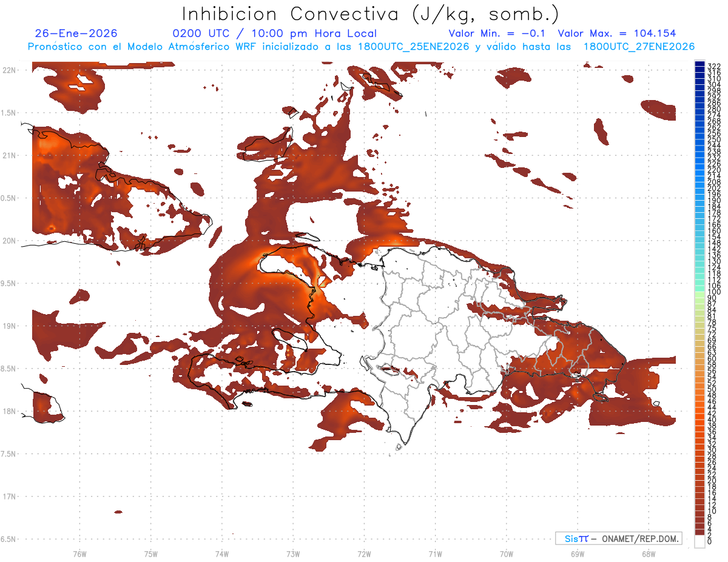Click the 71W longitude label

point(435,554)
